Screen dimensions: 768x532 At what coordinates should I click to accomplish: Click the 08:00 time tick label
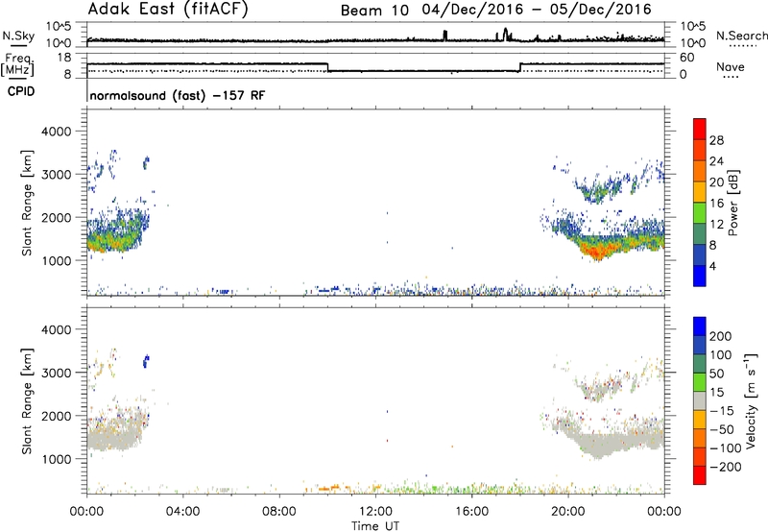pos(279,512)
